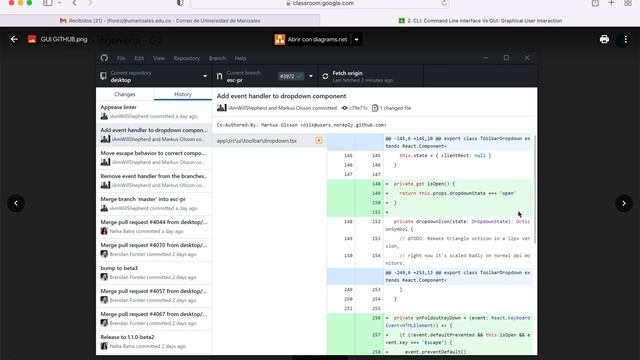Select the 'Merge pull request #4070' commit
This screenshot has height=360, width=640.
pos(154,249)
